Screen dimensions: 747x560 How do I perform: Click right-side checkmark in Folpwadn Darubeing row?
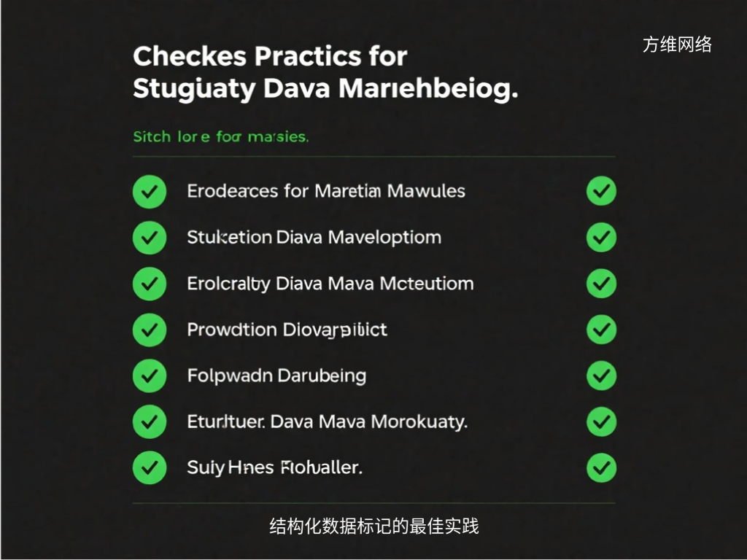click(601, 376)
